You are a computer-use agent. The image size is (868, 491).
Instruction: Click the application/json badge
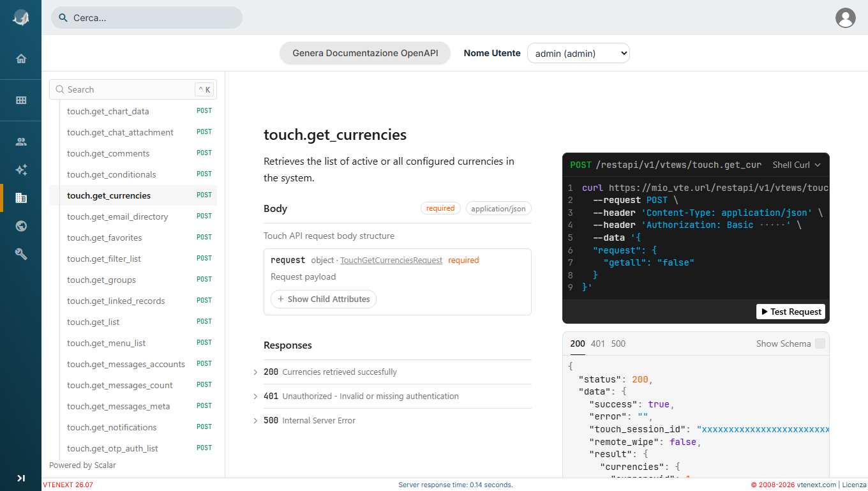498,209
